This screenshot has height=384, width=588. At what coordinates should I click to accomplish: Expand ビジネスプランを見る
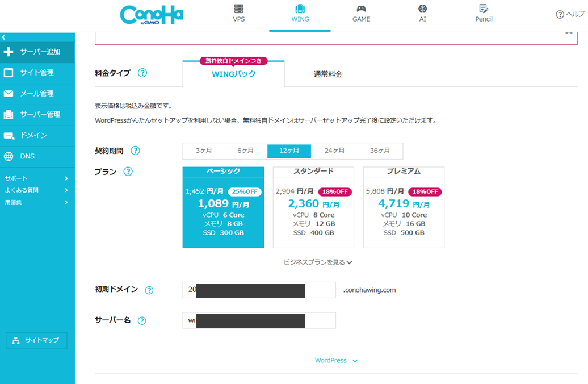[x=318, y=262]
